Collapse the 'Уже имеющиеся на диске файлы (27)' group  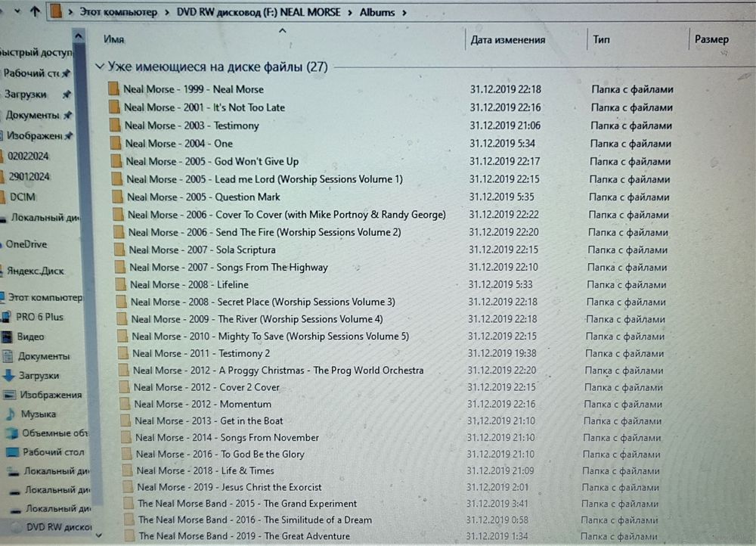click(100, 67)
